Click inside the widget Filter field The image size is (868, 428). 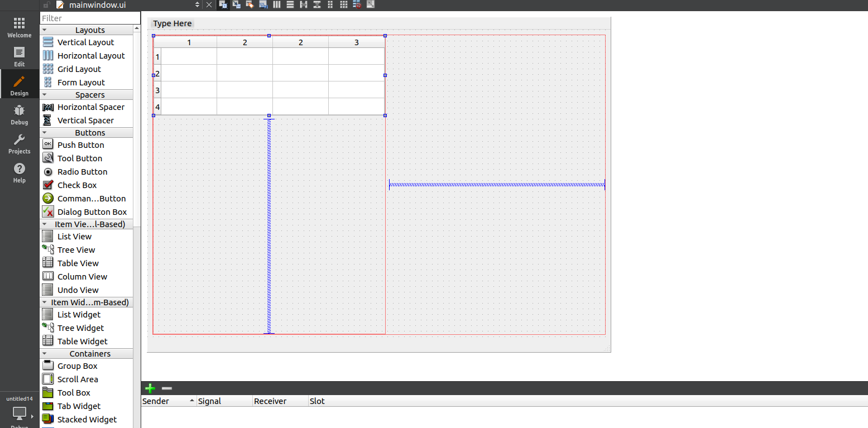pyautogui.click(x=89, y=18)
